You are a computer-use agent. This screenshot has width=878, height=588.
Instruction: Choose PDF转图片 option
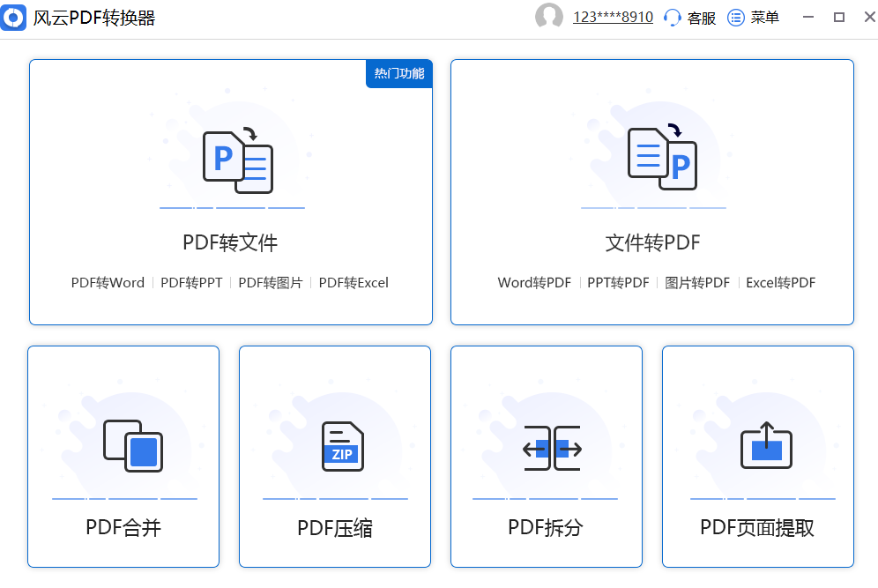click(271, 283)
